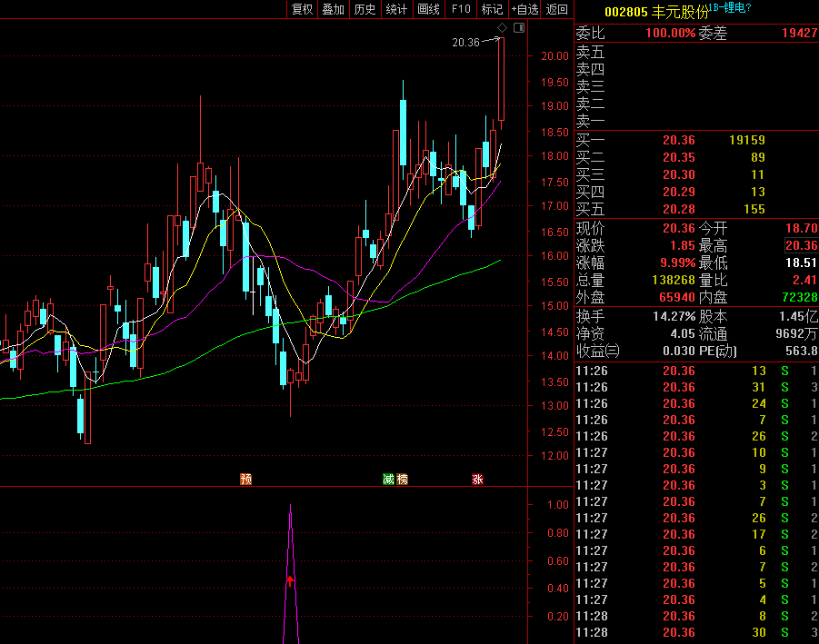Click the 预 marker under the chart

click(x=246, y=479)
